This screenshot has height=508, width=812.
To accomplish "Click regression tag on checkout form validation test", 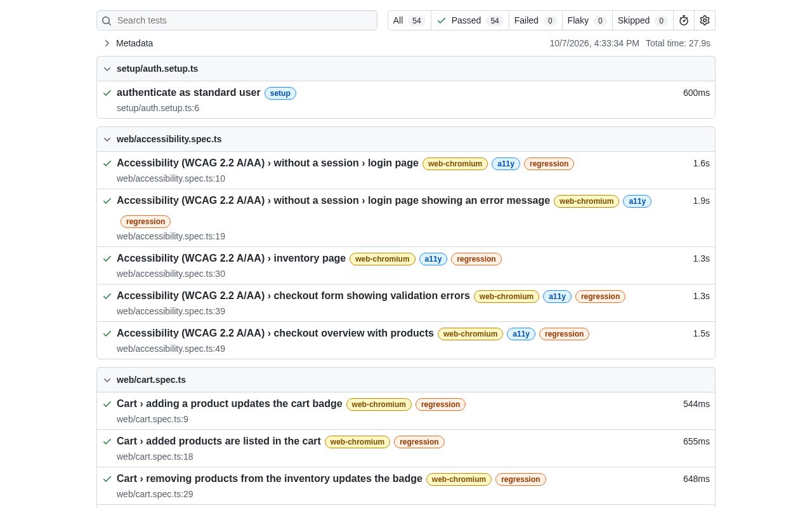I will [600, 297].
